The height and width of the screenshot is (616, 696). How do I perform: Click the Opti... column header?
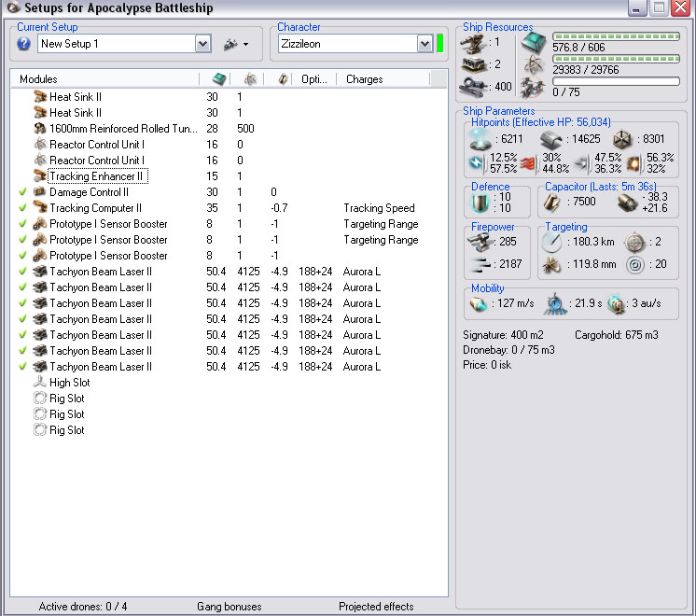(x=313, y=79)
